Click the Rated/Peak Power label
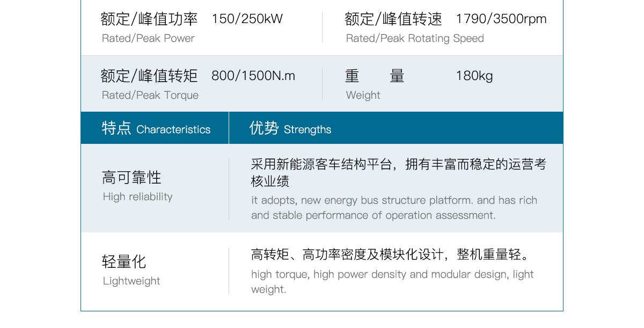This screenshot has height=328, width=644. click(148, 39)
